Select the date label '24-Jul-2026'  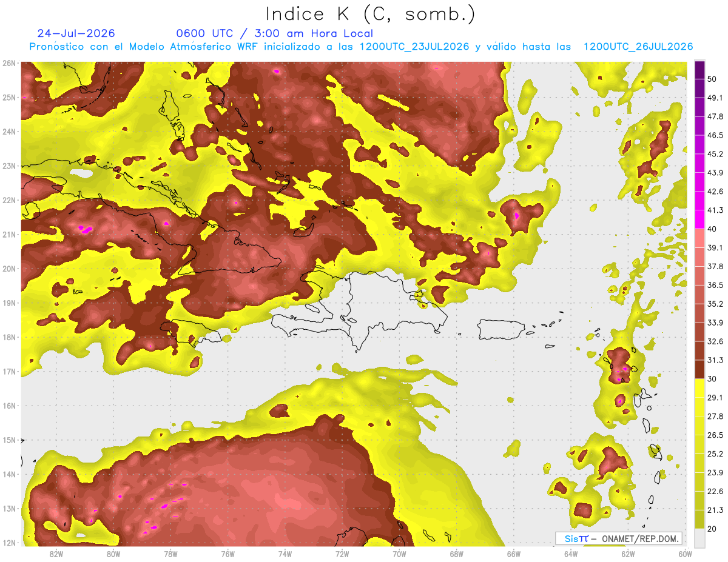[x=76, y=33]
